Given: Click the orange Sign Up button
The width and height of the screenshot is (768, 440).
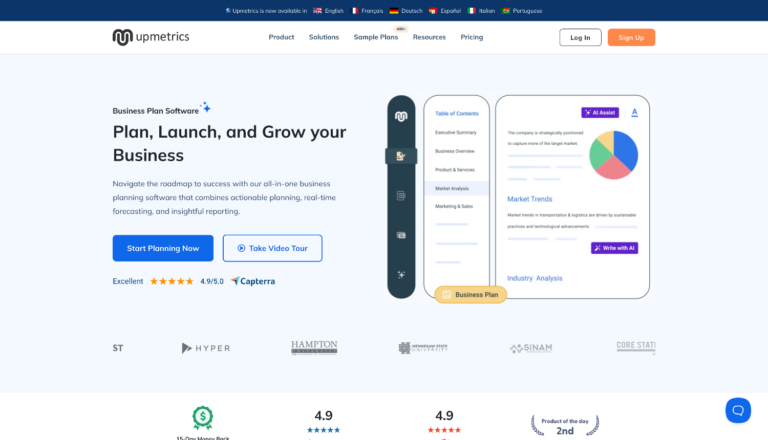Looking at the screenshot, I should (x=631, y=38).
